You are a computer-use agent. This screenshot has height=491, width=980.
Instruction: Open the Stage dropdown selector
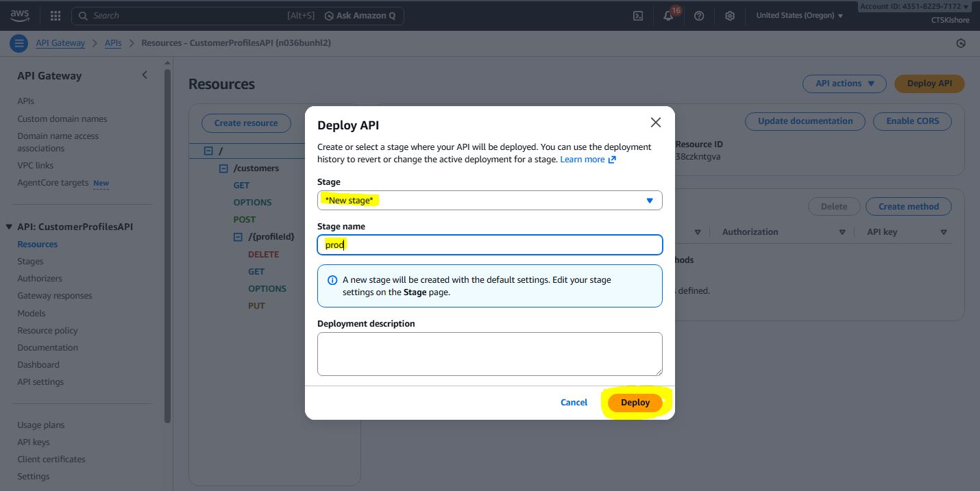[x=489, y=201]
